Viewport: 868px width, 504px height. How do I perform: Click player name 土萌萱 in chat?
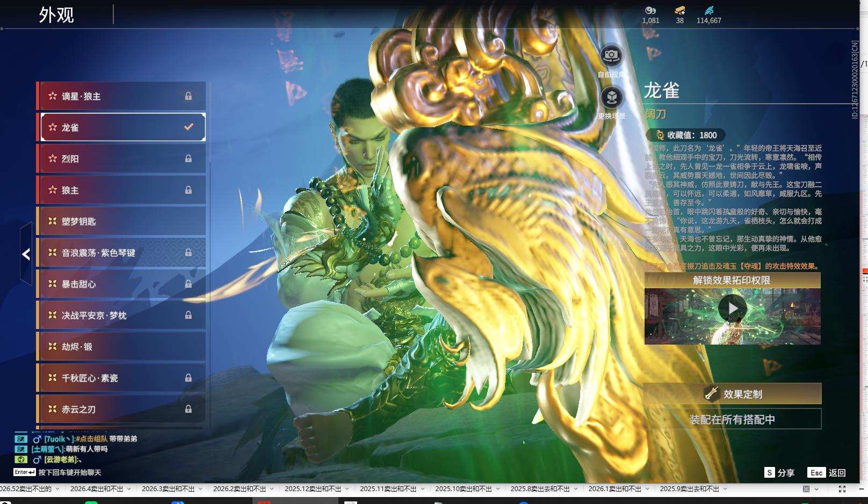pyautogui.click(x=48, y=449)
